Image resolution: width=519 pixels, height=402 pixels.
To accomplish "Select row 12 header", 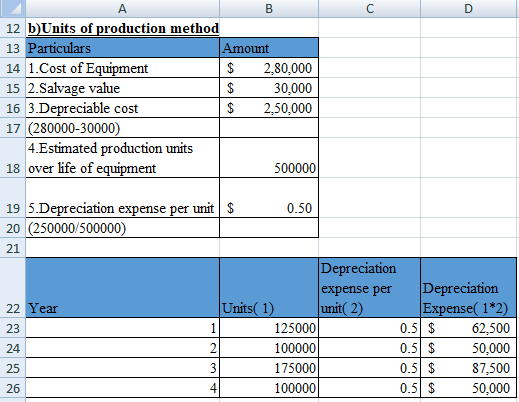I will pyautogui.click(x=13, y=28).
